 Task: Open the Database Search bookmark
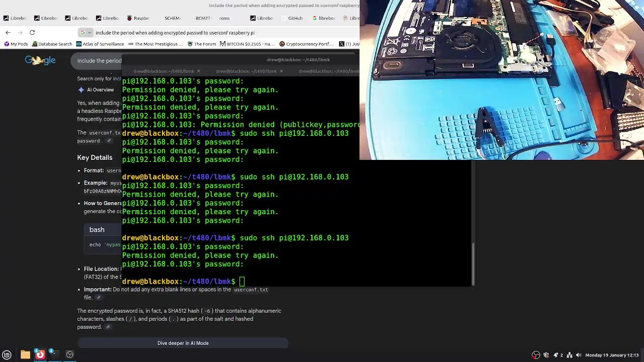coord(52,44)
